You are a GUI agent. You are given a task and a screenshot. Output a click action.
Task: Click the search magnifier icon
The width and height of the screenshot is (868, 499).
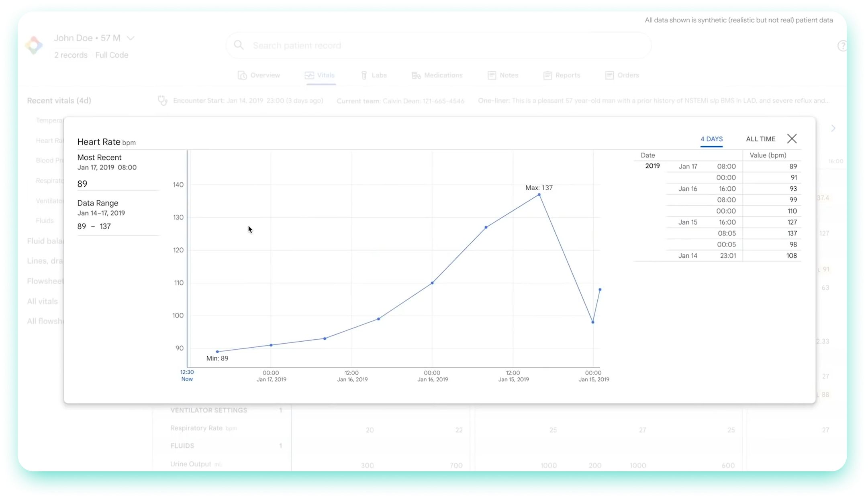pyautogui.click(x=239, y=45)
